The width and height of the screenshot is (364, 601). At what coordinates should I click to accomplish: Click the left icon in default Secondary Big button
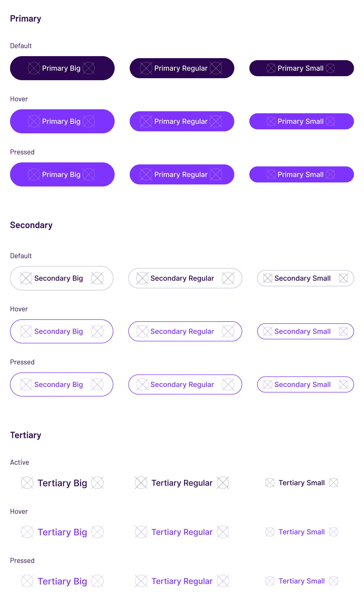pos(26,278)
